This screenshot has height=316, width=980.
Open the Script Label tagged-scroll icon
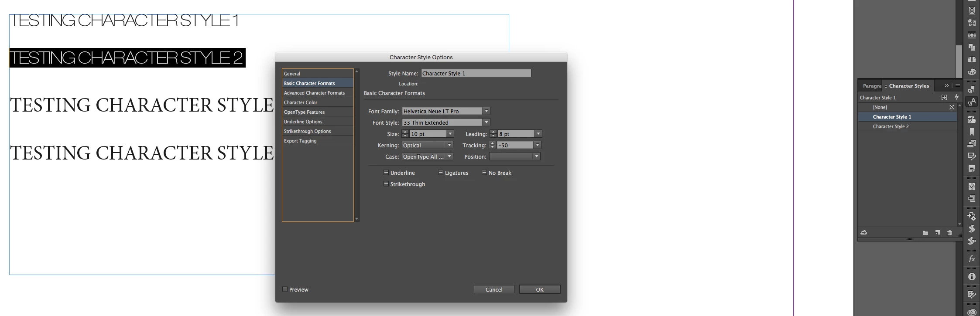coord(972,241)
